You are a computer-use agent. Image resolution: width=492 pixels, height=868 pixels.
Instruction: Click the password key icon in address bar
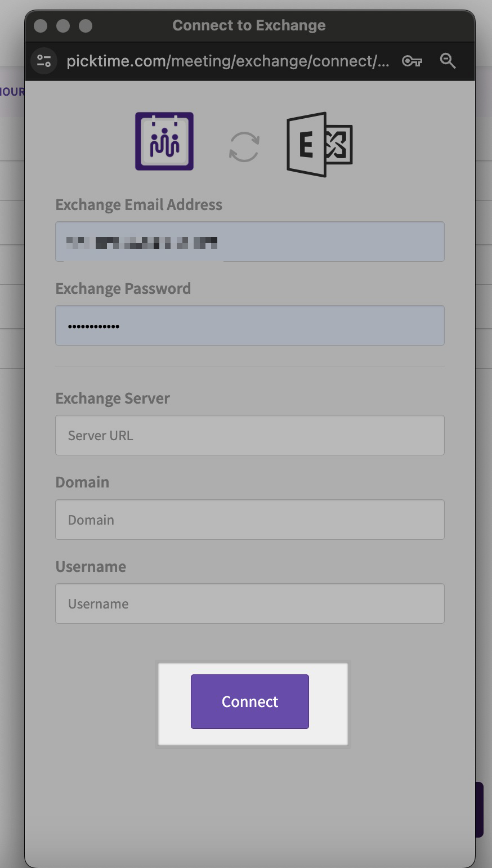click(412, 61)
